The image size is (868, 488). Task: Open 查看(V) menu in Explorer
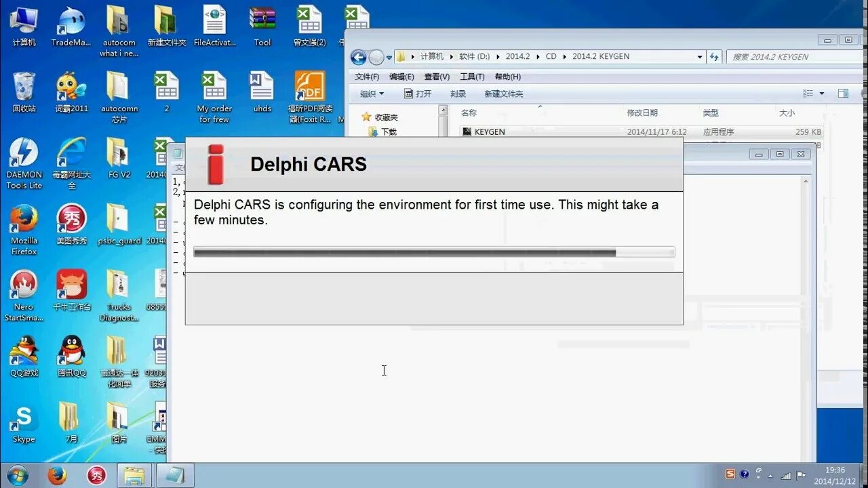tap(437, 77)
